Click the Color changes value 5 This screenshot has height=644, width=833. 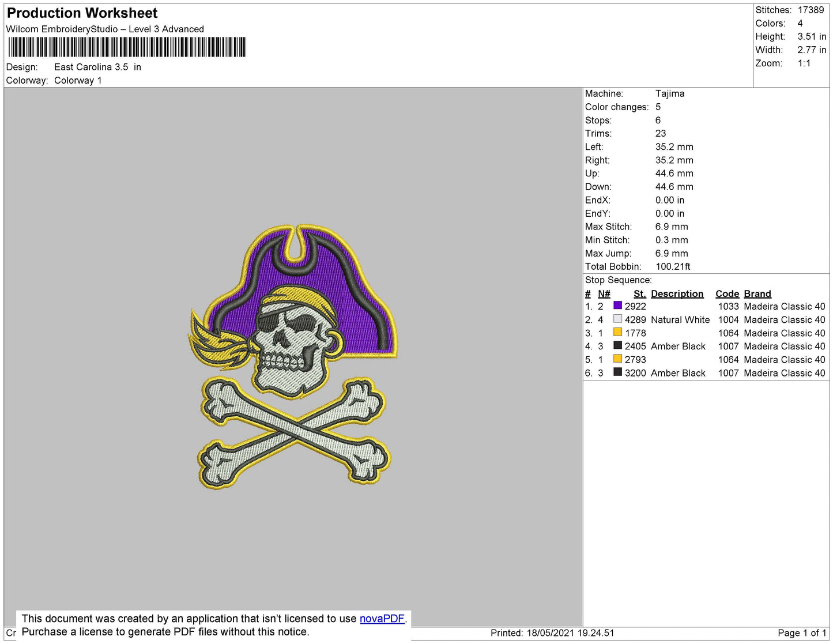pos(658,107)
